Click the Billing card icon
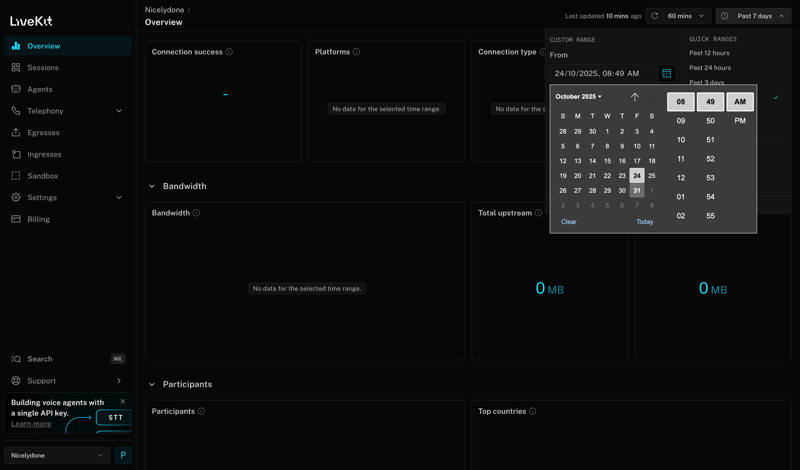This screenshot has height=470, width=800. pyautogui.click(x=16, y=219)
